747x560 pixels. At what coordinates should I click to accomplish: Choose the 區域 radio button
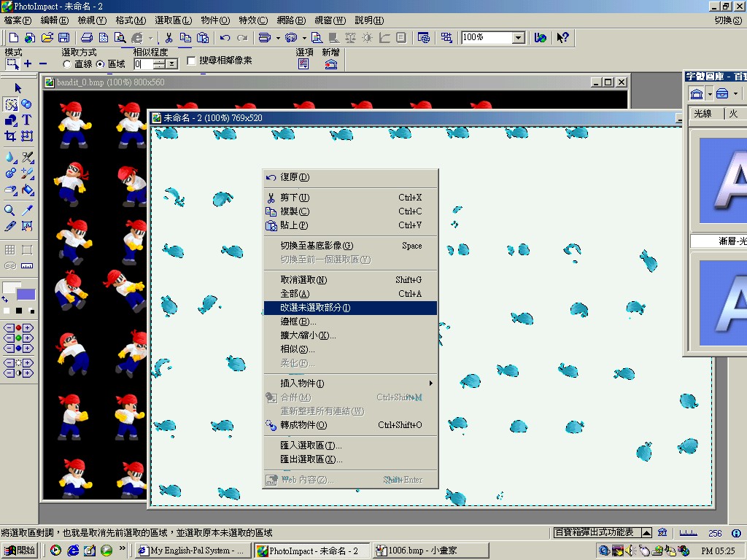point(100,64)
